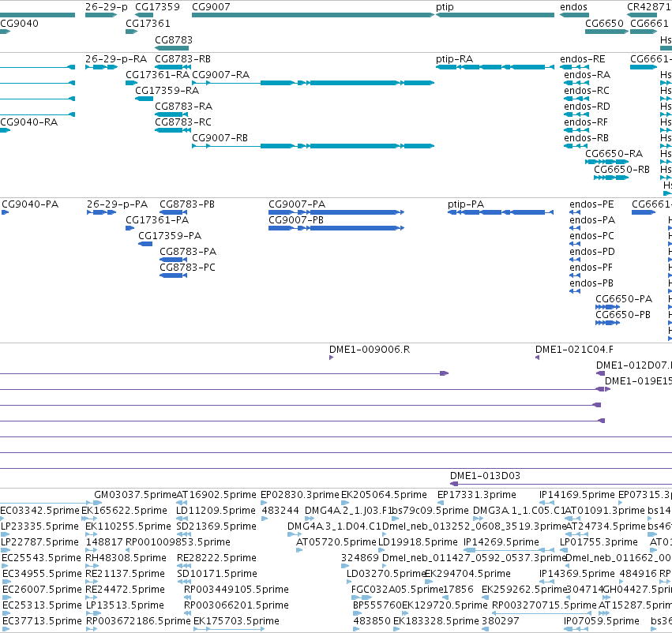
Task: Select the CG9007-PA protein label
Action: click(297, 204)
